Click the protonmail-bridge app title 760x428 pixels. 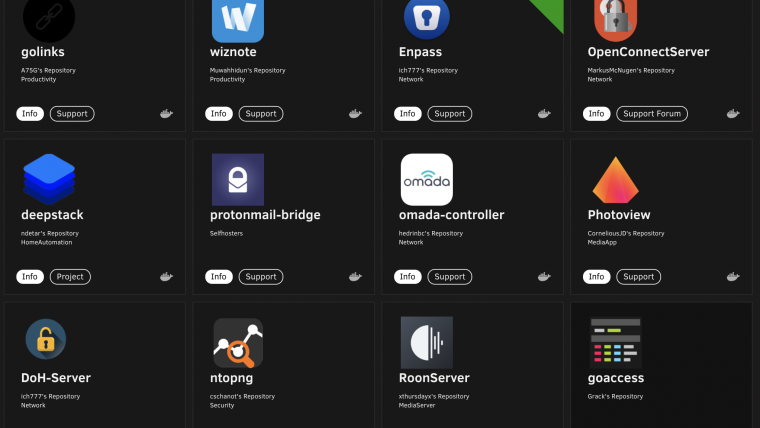pyautogui.click(x=265, y=215)
